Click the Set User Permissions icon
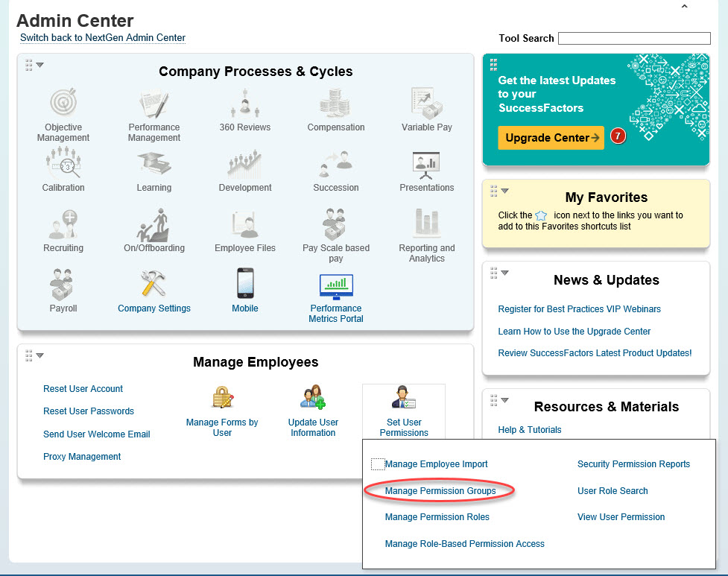Screen dimensions: 728x576 [403, 397]
